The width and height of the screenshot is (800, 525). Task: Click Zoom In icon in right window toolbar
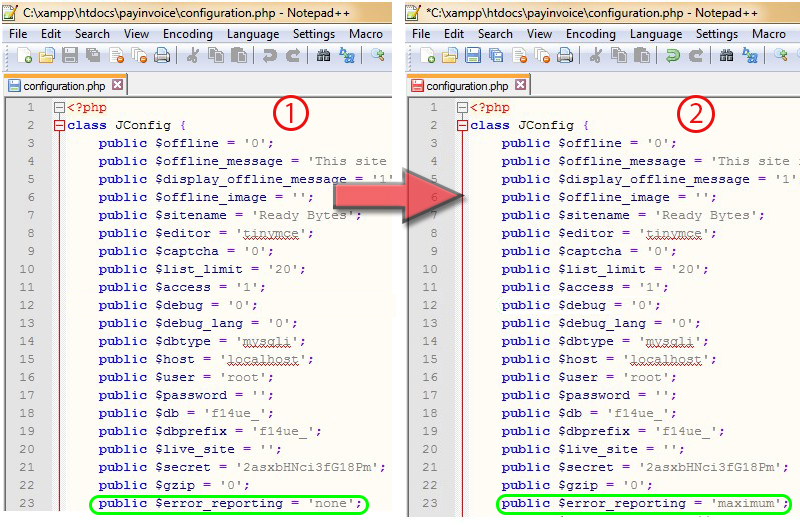(x=781, y=55)
